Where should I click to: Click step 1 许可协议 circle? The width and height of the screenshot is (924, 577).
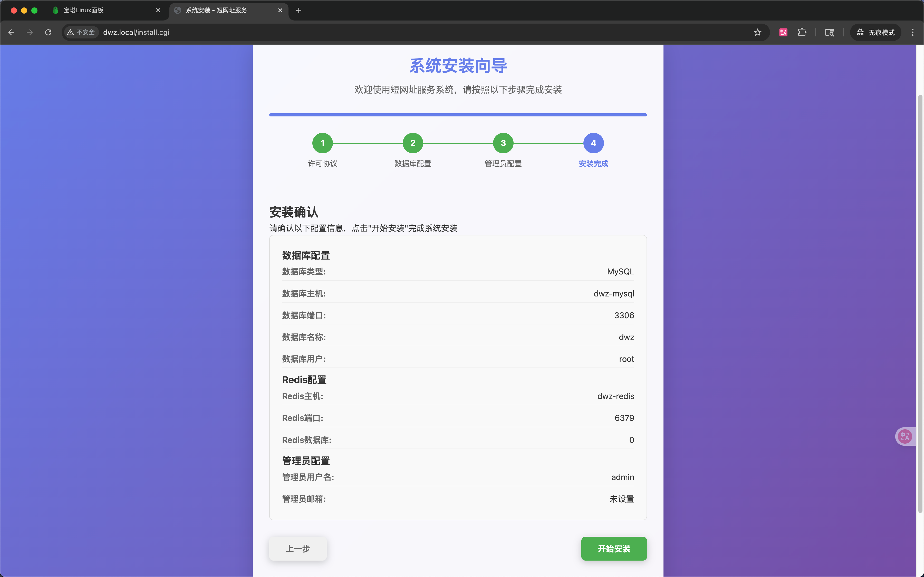click(x=323, y=143)
